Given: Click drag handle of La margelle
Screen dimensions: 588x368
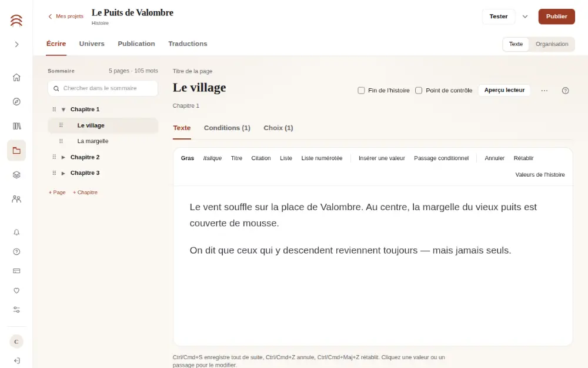Looking at the screenshot, I should 61,141.
